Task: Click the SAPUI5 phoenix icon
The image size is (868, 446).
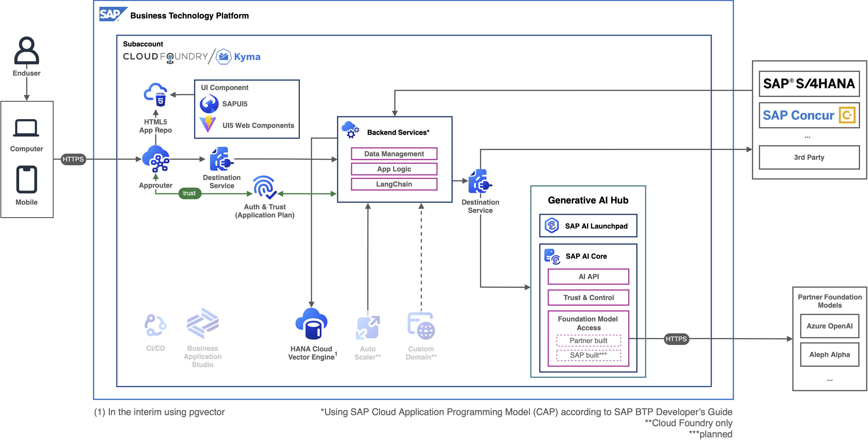Action: pos(209,104)
